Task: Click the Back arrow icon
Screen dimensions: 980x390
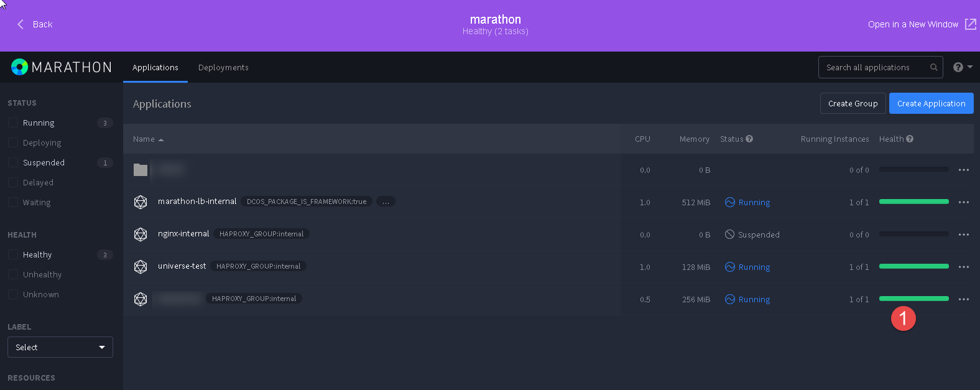Action: tap(21, 24)
